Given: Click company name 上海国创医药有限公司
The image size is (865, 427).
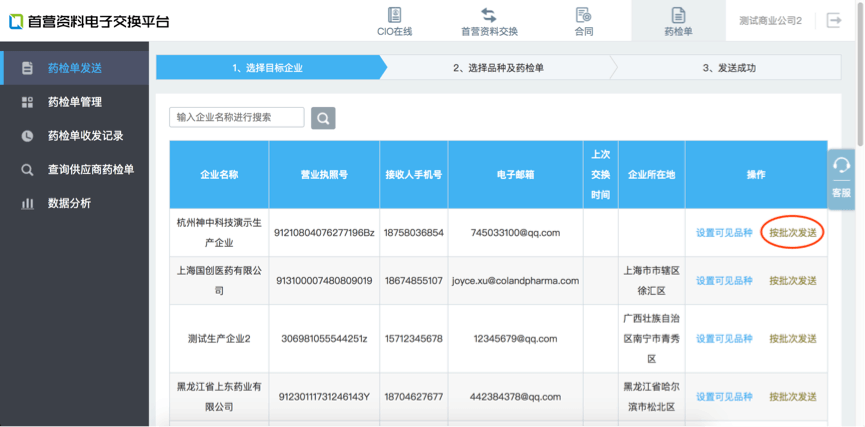Looking at the screenshot, I should (219, 281).
